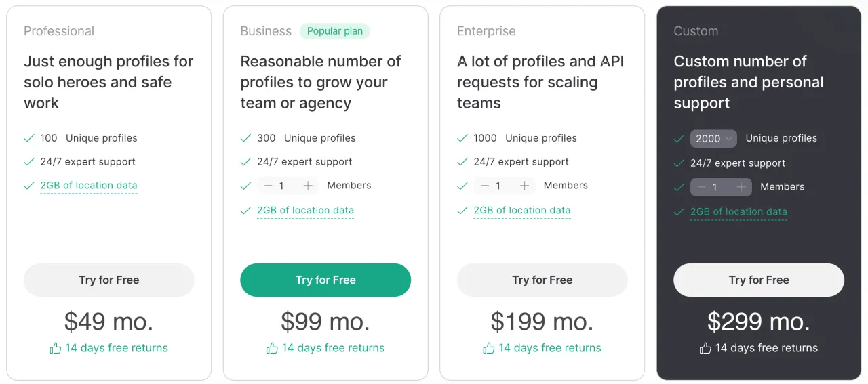Click Try for Free in Custom plan

[759, 280]
